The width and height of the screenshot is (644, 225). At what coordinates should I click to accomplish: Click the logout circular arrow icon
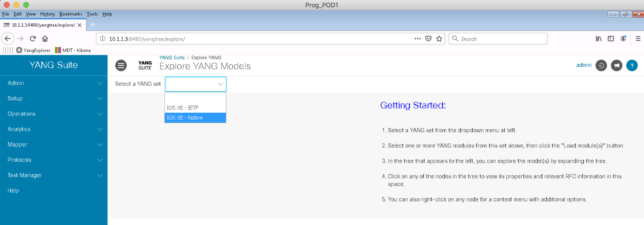[601, 65]
